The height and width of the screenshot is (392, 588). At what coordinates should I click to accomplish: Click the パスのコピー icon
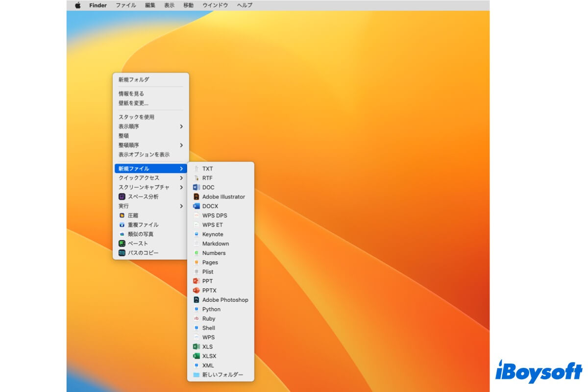(x=122, y=253)
